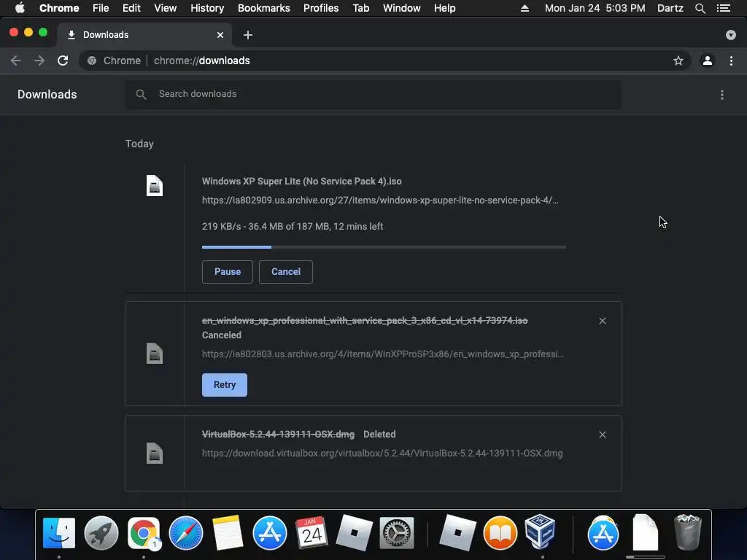
Task: Open the Profiles menu
Action: 321,8
